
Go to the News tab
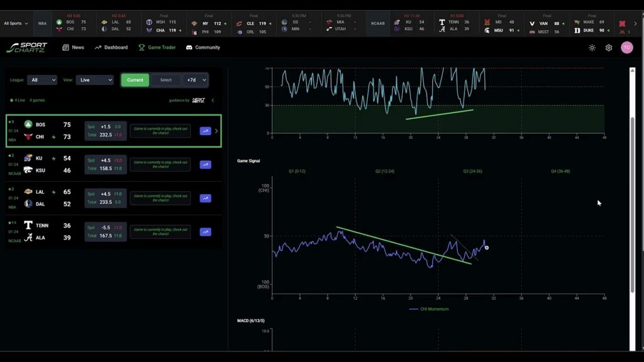click(73, 48)
